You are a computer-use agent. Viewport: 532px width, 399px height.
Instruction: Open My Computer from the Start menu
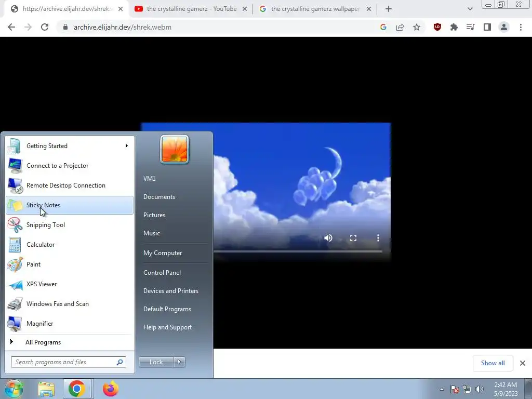tap(163, 253)
